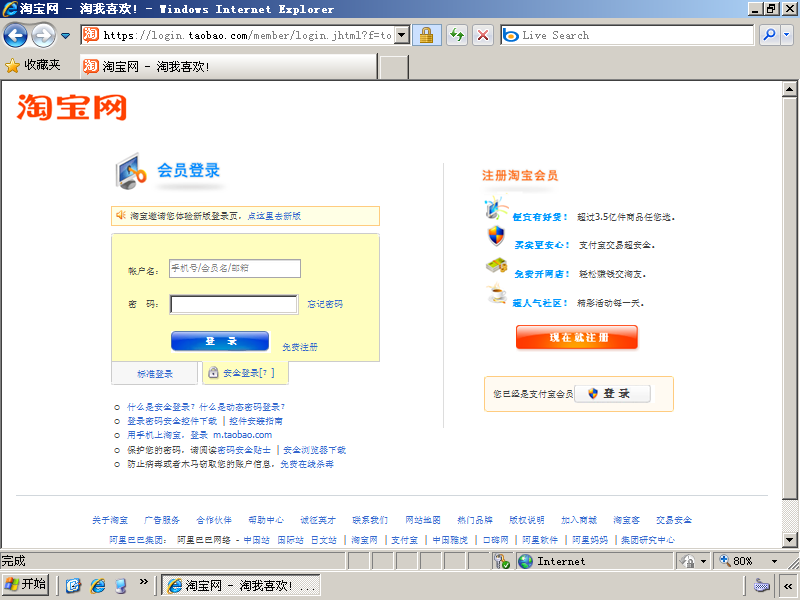
Task: Open 什么是安全登录? help link
Action: tap(161, 407)
